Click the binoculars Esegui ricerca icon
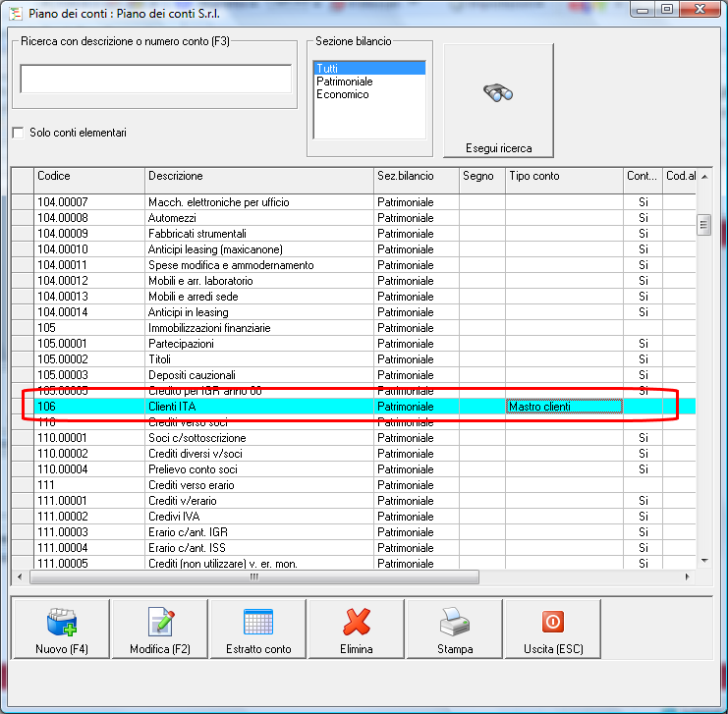 (x=498, y=93)
